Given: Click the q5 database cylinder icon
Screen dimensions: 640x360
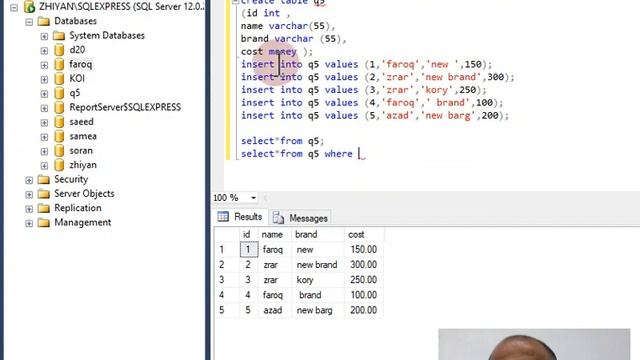Looking at the screenshot, I should coord(59,93).
